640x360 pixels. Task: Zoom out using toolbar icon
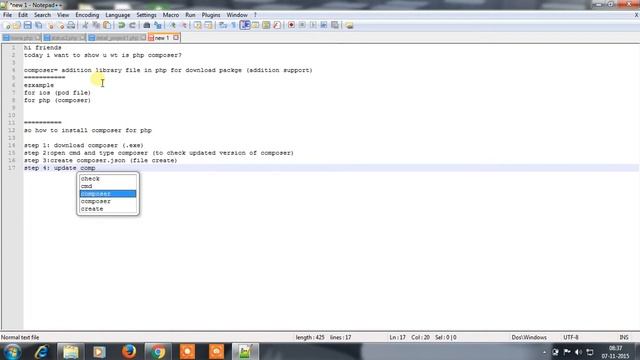[184, 25]
